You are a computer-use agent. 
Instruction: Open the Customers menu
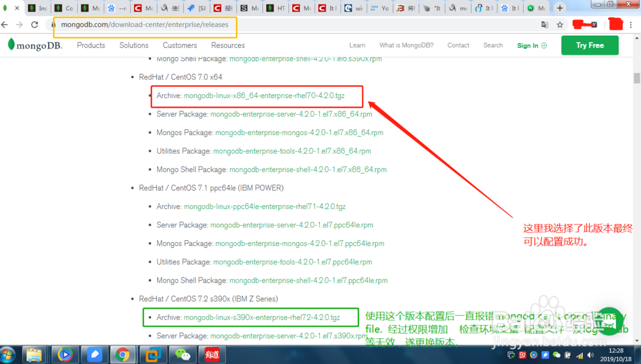coord(180,45)
